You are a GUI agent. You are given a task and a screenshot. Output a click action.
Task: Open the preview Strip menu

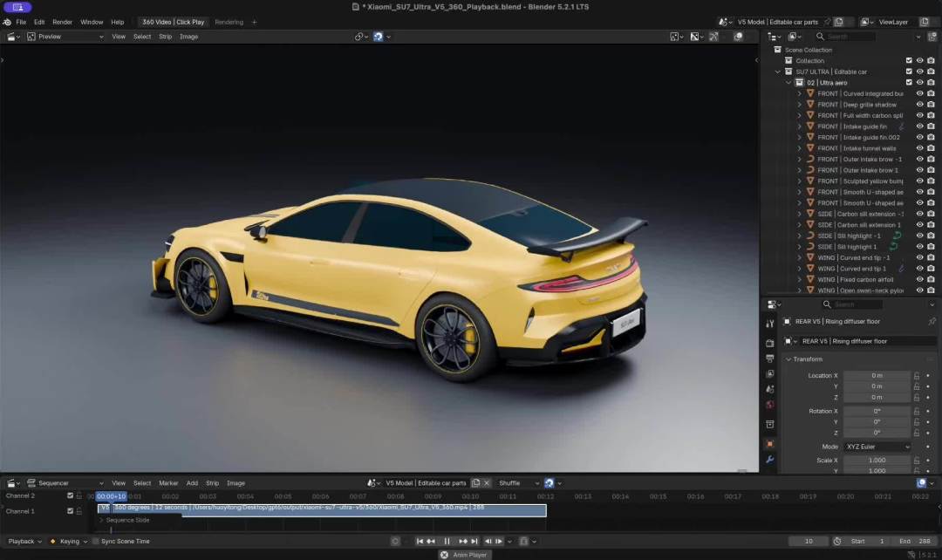[x=165, y=37]
